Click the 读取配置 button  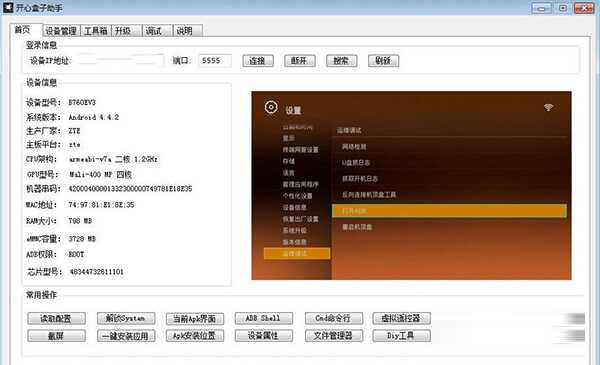point(56,318)
